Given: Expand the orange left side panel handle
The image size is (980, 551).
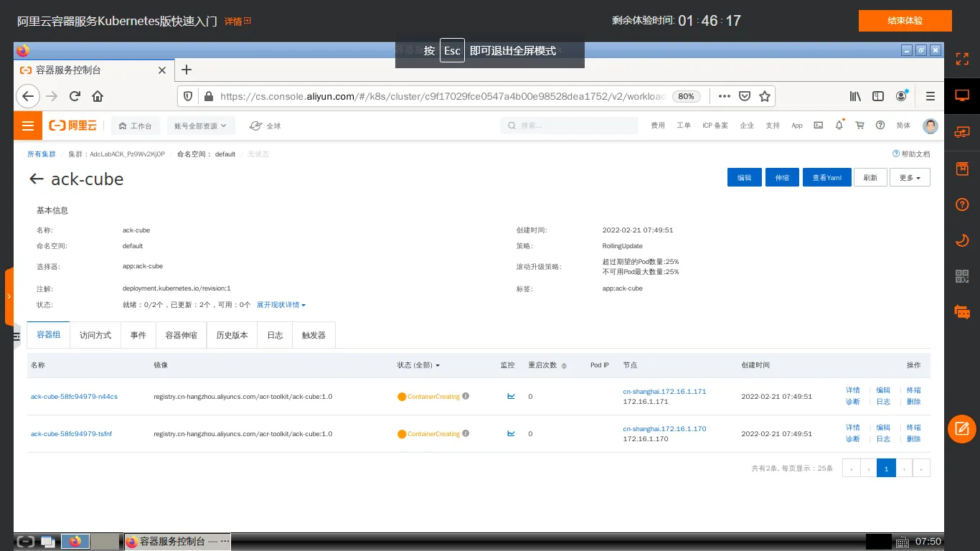Looking at the screenshot, I should [9, 296].
